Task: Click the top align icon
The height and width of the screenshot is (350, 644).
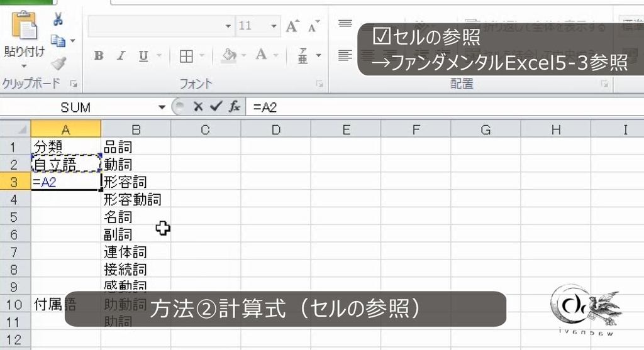Action: [x=345, y=24]
